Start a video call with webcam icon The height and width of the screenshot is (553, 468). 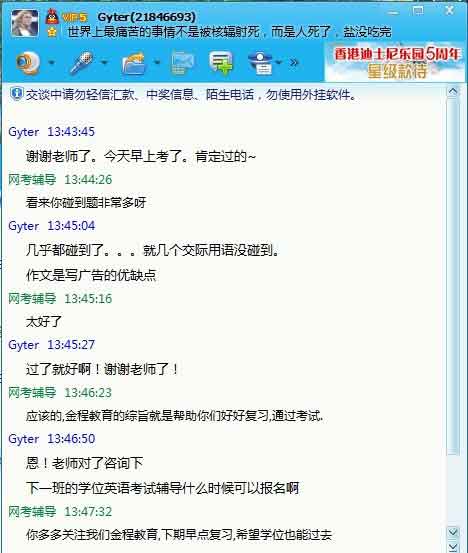click(28, 63)
